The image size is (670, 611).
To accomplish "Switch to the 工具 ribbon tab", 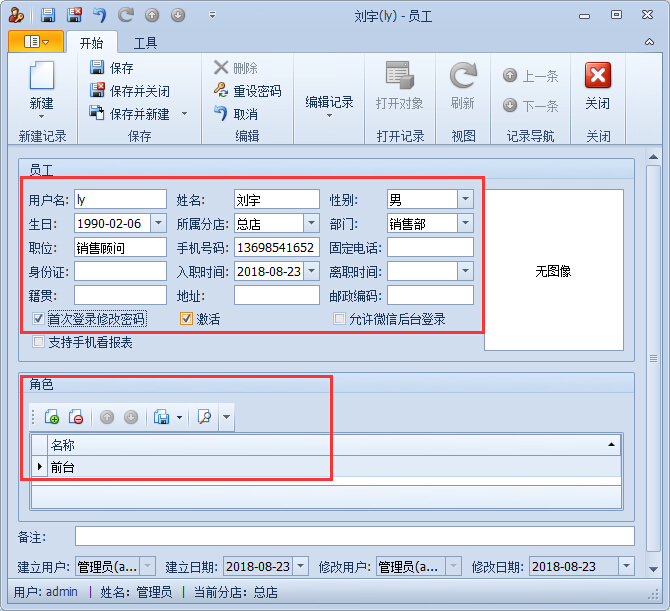I will (x=145, y=43).
